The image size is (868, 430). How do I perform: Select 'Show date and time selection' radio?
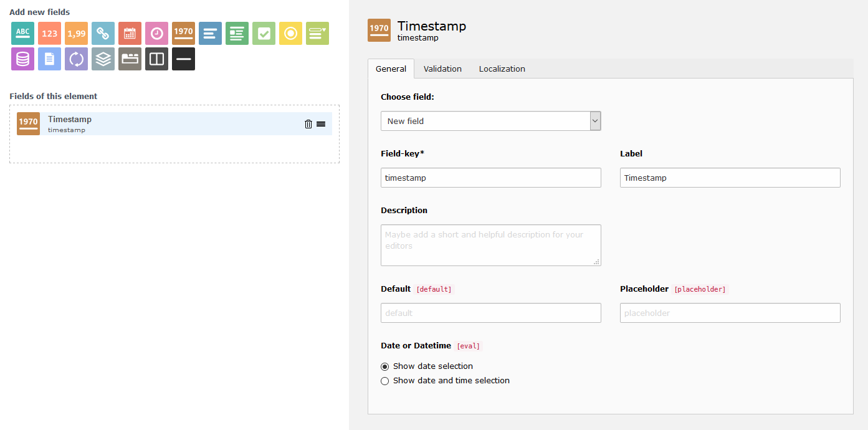(384, 381)
